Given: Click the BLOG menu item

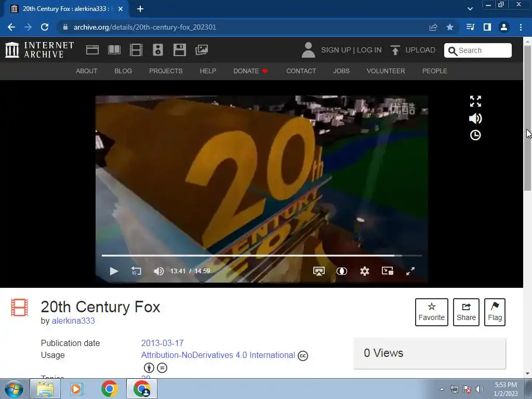Looking at the screenshot, I should click(x=123, y=71).
